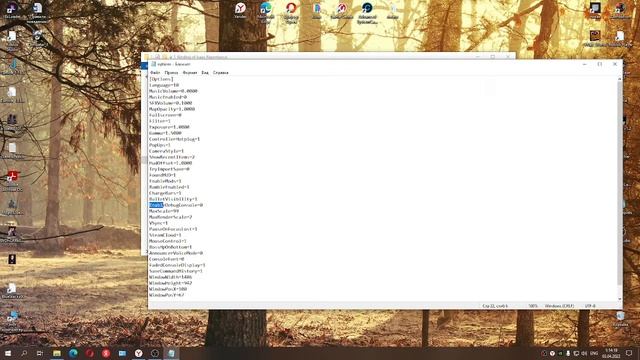Viewport: 640px width, 360px height.
Task: Click the WindowWidth line
Action: tap(171, 277)
